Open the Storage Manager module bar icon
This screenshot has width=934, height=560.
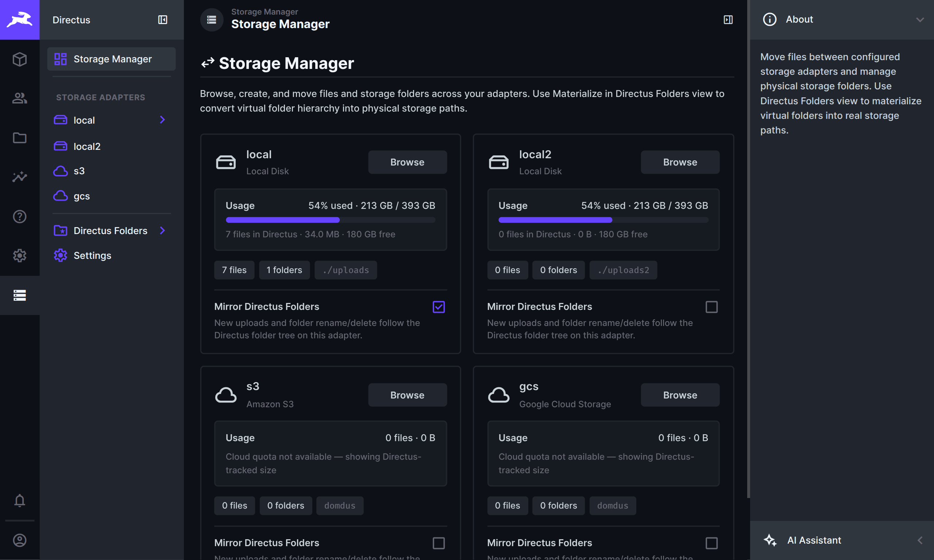20,295
